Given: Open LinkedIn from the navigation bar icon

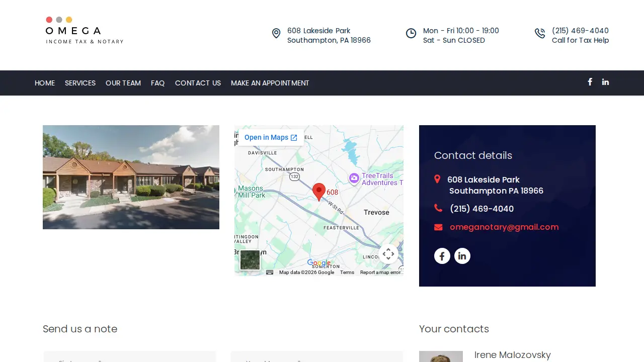Looking at the screenshot, I should [x=605, y=82].
